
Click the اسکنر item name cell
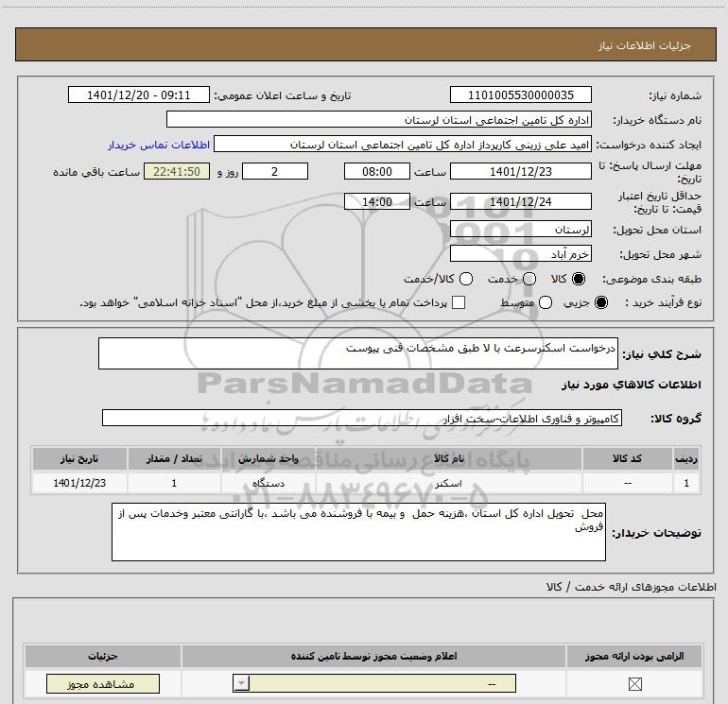coord(448,483)
